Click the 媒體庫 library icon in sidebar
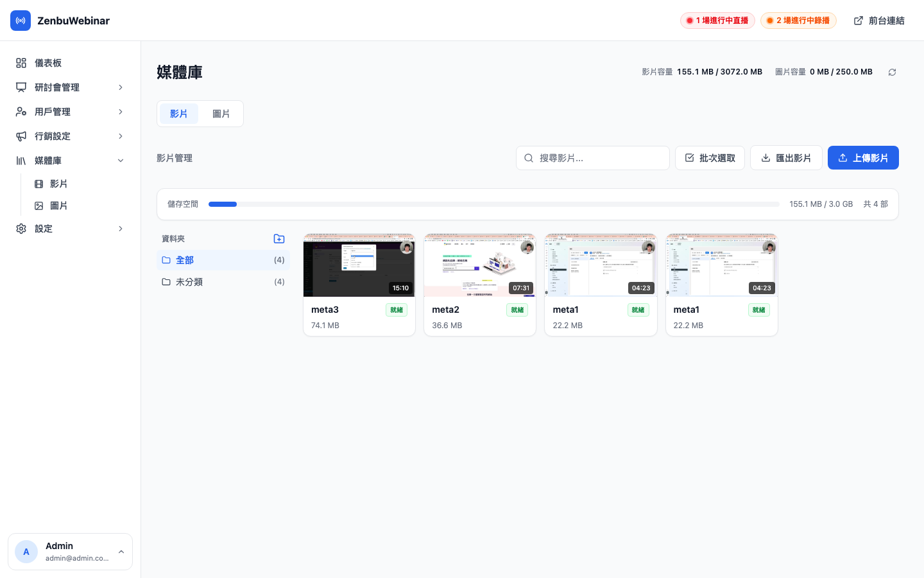This screenshot has height=578, width=924. coord(21,161)
